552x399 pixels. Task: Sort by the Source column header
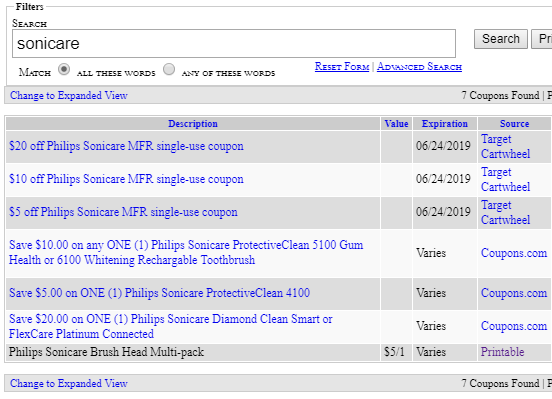514,124
